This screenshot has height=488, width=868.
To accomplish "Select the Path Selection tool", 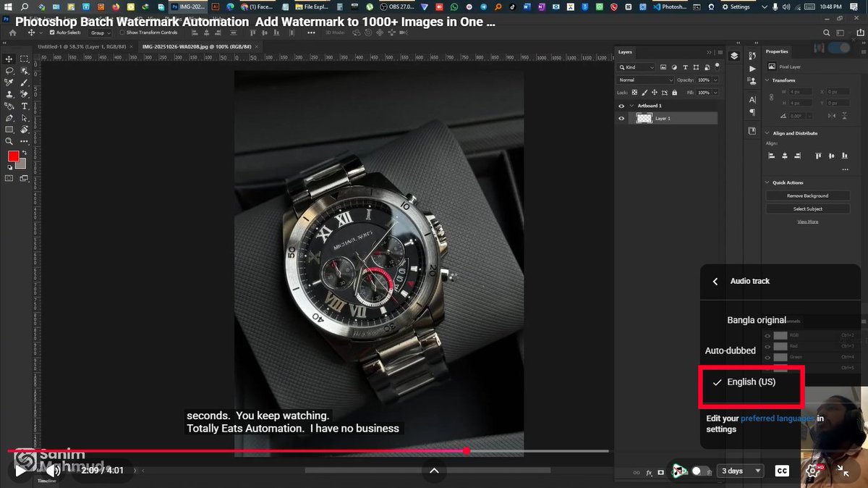I will tap(24, 117).
